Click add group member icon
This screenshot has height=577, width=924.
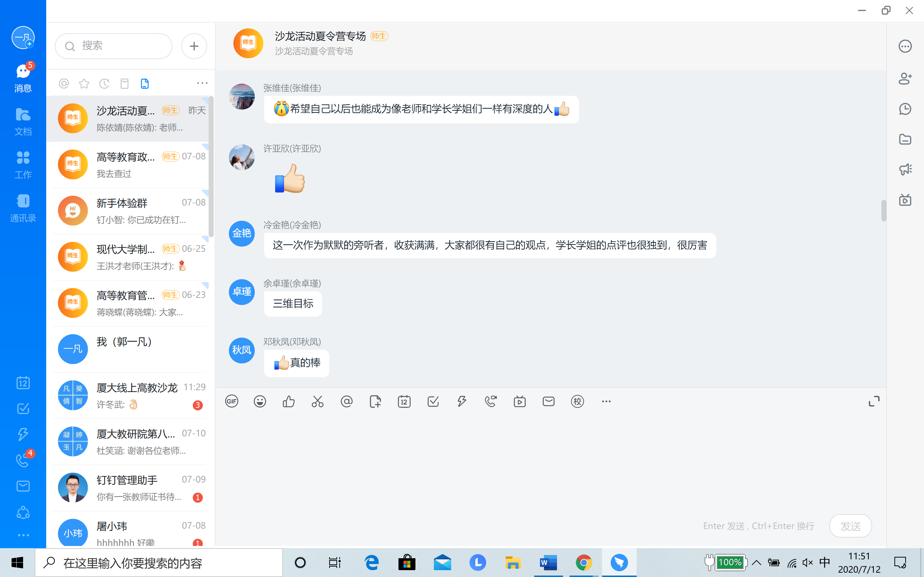905,78
